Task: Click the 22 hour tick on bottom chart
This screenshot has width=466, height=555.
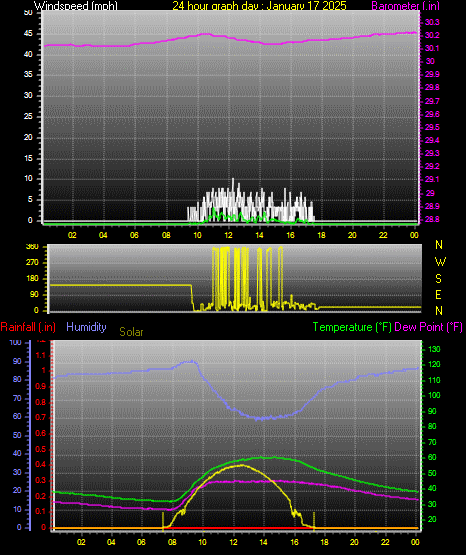Action: pos(385,542)
